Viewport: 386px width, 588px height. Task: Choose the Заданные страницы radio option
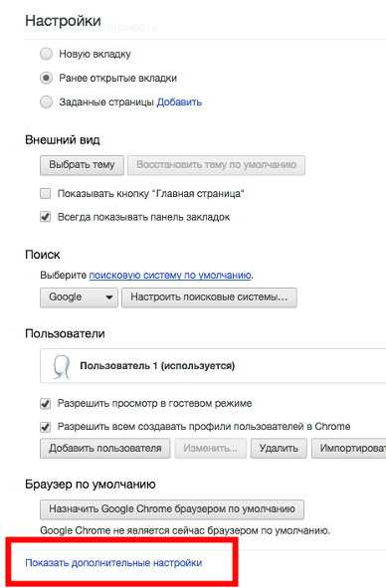[x=46, y=102]
